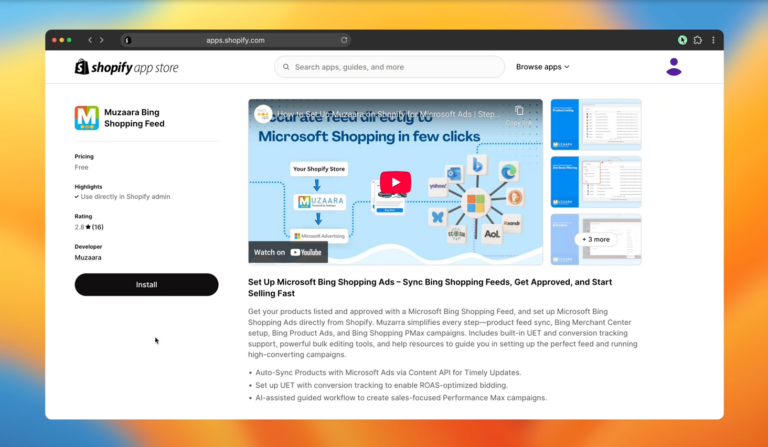The width and height of the screenshot is (768, 447).
Task: Click the AI-assisted guided workflow bullet text
Action: (401, 398)
